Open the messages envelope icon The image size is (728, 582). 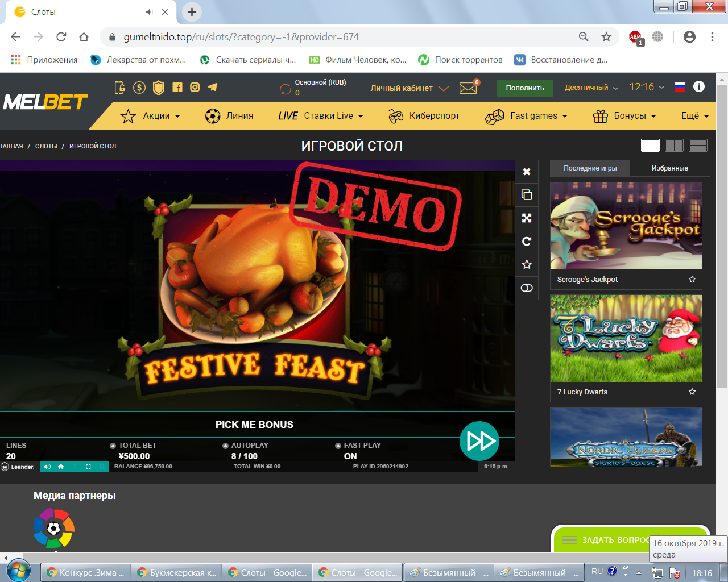pyautogui.click(x=468, y=88)
